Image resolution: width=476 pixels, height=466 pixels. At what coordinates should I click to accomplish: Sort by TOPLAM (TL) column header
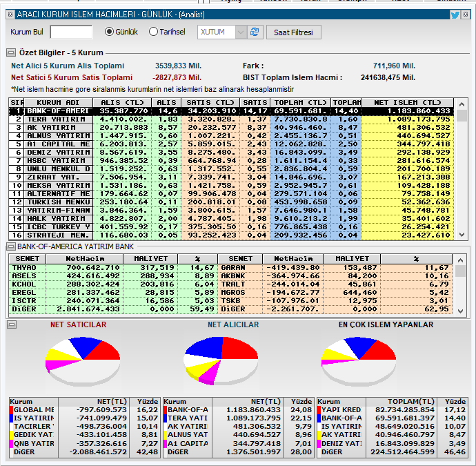300,102
